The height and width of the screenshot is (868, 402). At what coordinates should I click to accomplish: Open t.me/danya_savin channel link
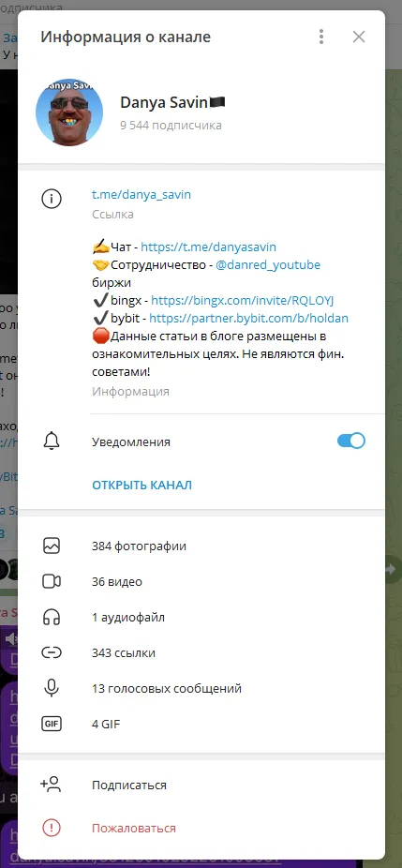coord(141,194)
